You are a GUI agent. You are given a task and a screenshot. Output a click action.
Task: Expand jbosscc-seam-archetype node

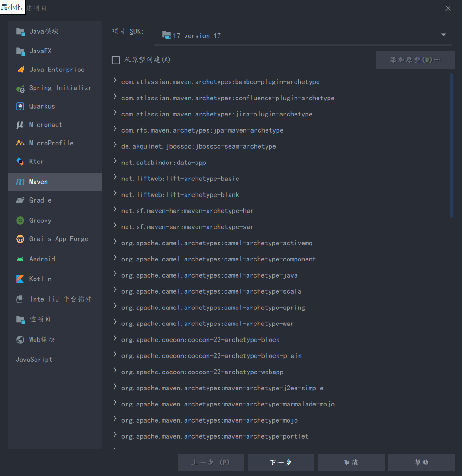point(115,145)
